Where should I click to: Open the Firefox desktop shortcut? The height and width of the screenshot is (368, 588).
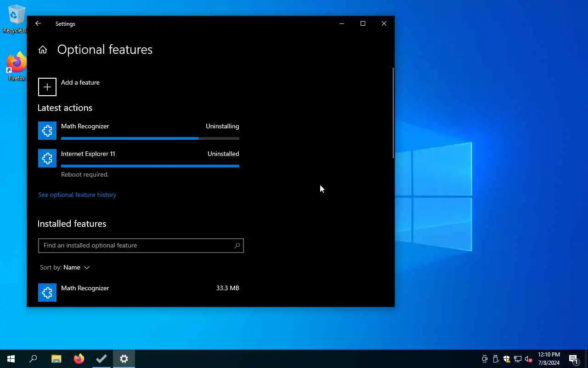pyautogui.click(x=17, y=67)
